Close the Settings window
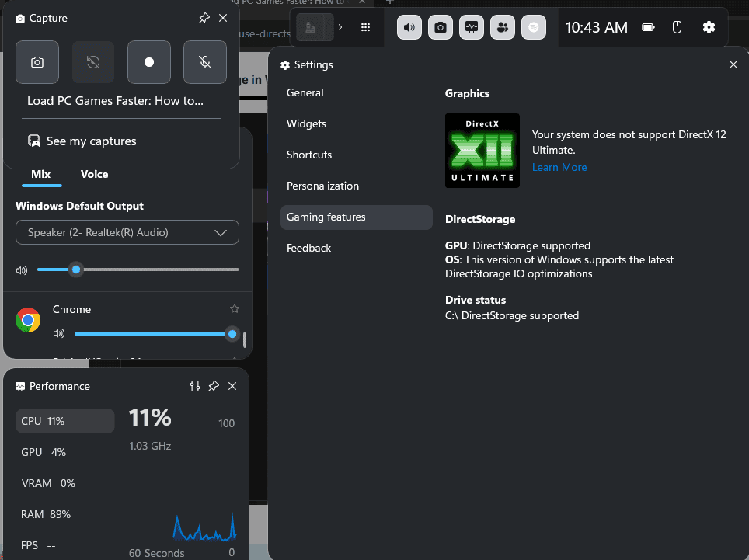The image size is (749, 560). (x=733, y=64)
